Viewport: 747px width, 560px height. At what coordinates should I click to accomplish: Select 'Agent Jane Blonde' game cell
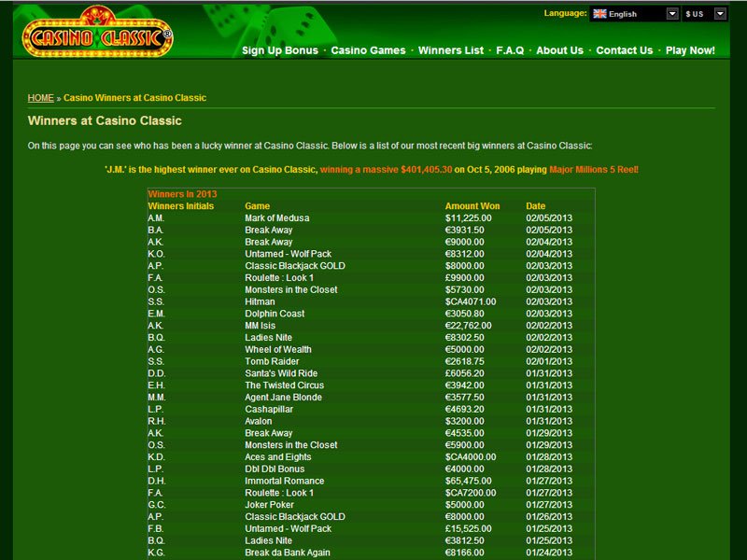[x=284, y=398]
